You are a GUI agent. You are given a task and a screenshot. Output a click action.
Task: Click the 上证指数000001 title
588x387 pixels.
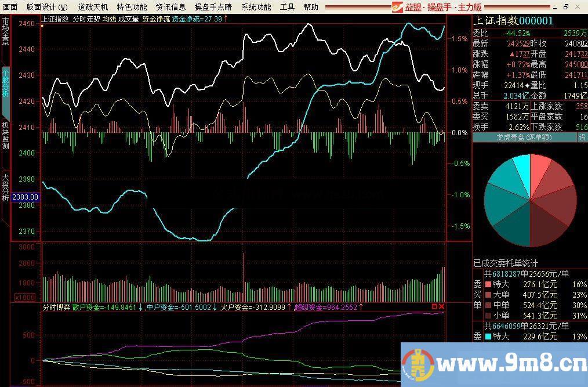513,21
